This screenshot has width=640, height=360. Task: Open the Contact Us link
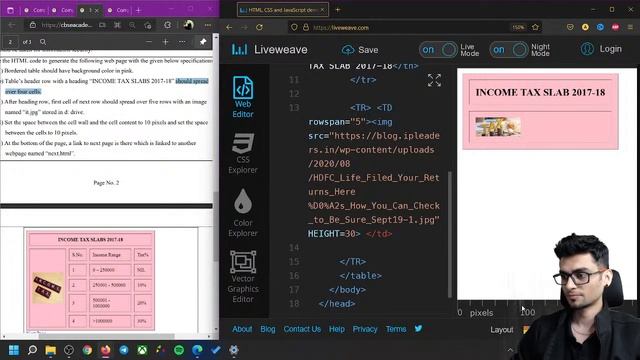pos(302,329)
